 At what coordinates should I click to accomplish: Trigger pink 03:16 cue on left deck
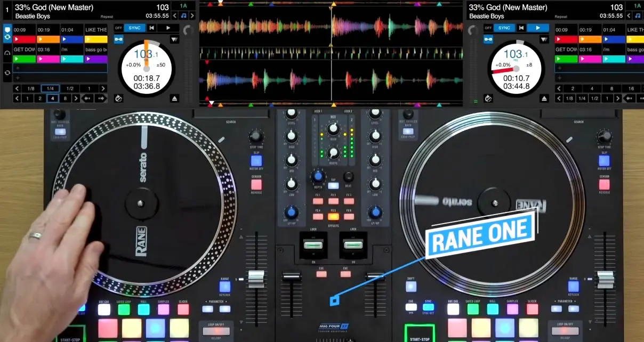click(x=48, y=59)
